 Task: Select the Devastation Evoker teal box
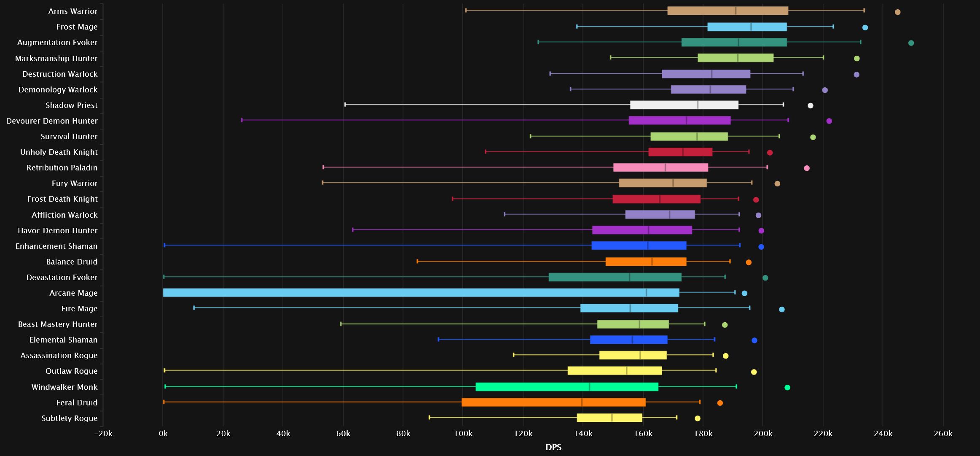coord(615,277)
